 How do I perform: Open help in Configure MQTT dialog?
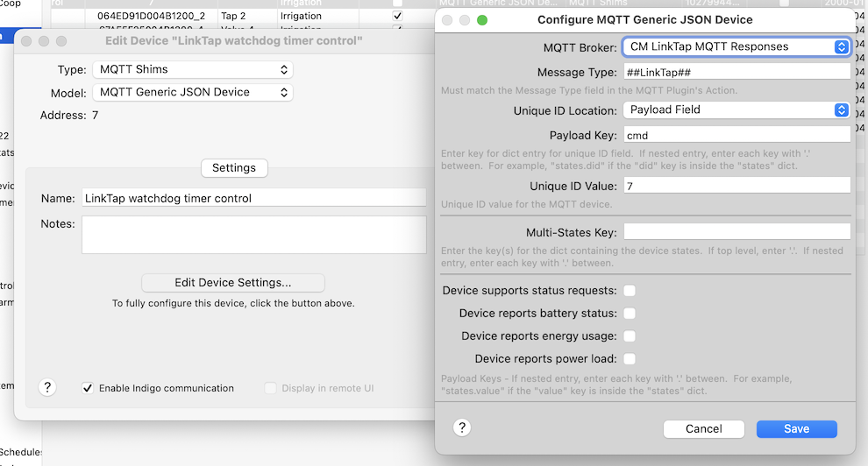(462, 427)
